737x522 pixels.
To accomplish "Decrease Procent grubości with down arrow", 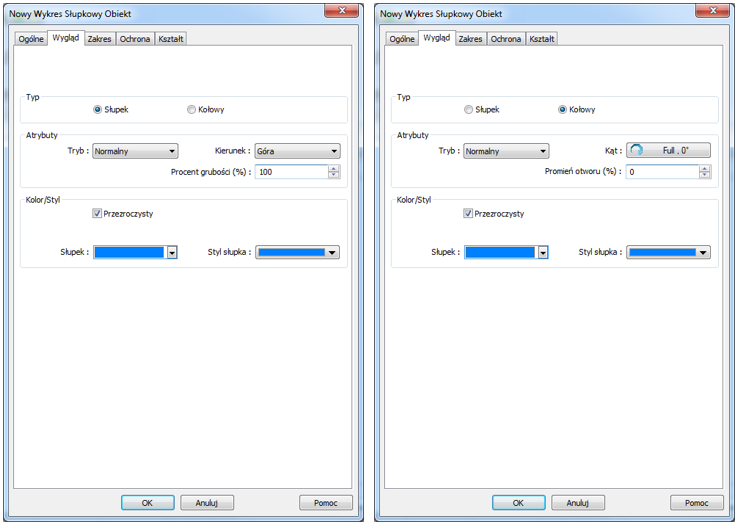I will point(333,175).
